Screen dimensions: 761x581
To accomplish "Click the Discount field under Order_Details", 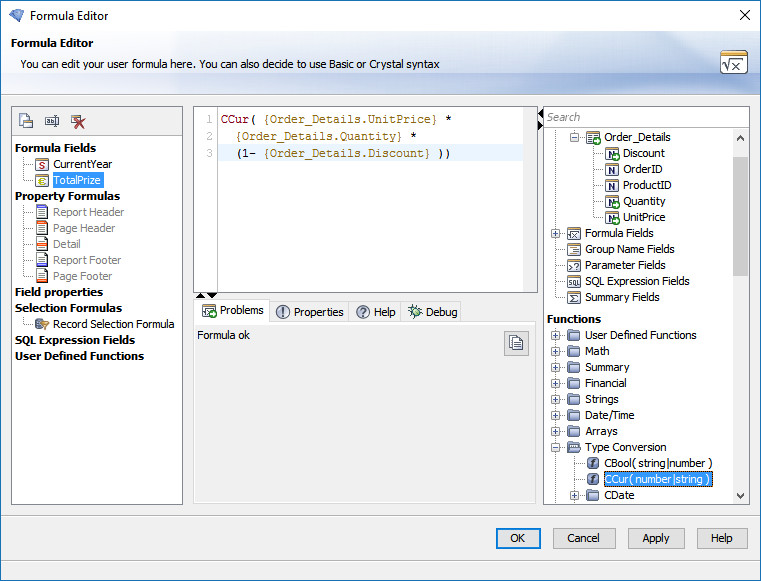I will click(643, 153).
